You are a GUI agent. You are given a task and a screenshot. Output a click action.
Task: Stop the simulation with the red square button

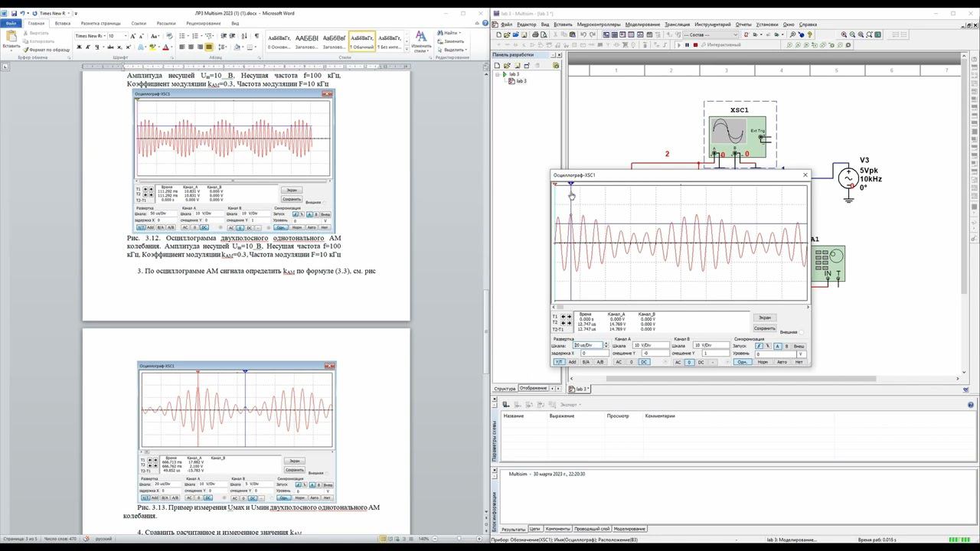coord(695,45)
